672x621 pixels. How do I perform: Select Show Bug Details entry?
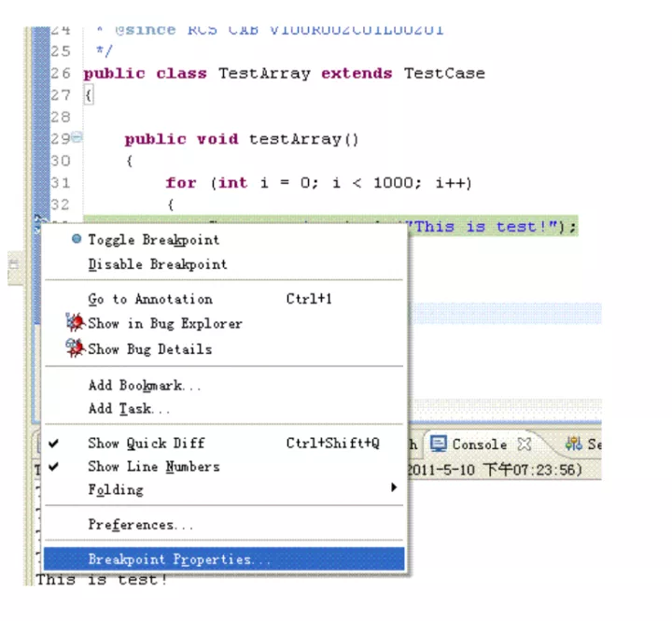click(x=223, y=349)
